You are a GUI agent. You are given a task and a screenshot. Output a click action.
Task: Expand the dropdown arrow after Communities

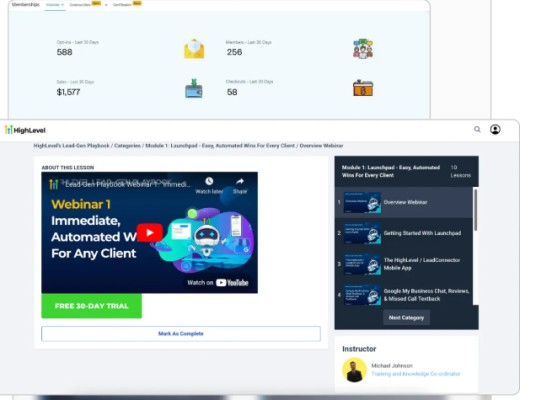tap(106, 5)
